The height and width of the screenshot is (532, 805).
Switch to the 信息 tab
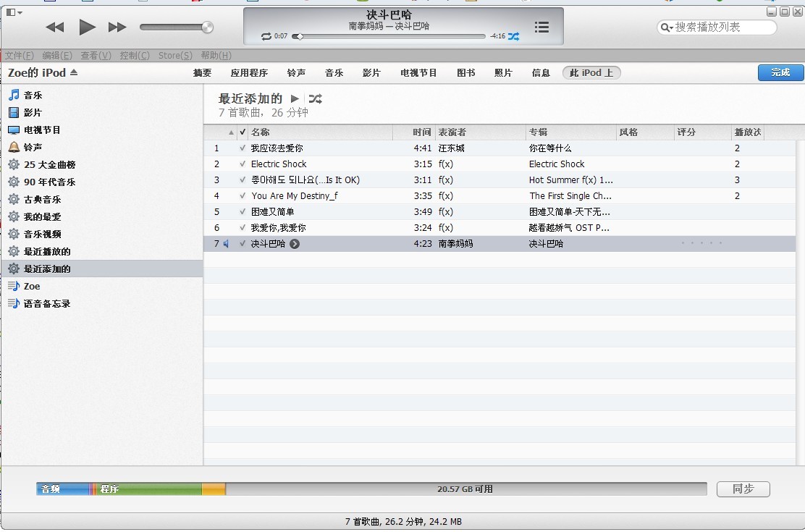pos(541,73)
